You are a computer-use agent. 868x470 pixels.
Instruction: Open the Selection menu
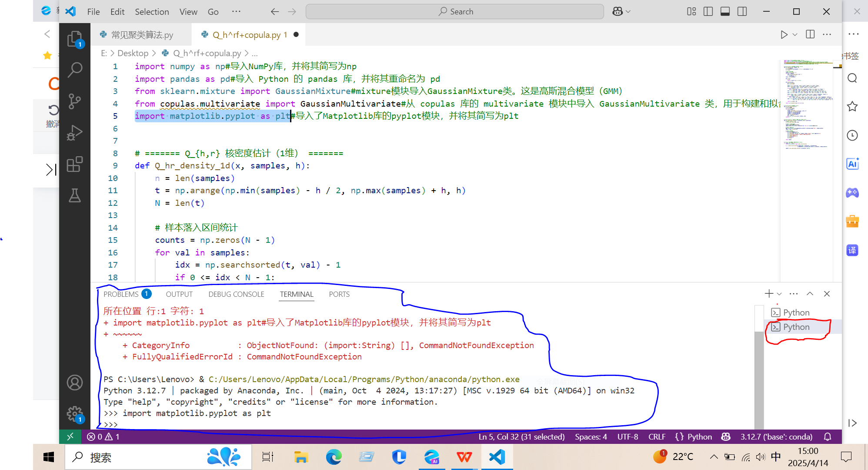pyautogui.click(x=152, y=12)
